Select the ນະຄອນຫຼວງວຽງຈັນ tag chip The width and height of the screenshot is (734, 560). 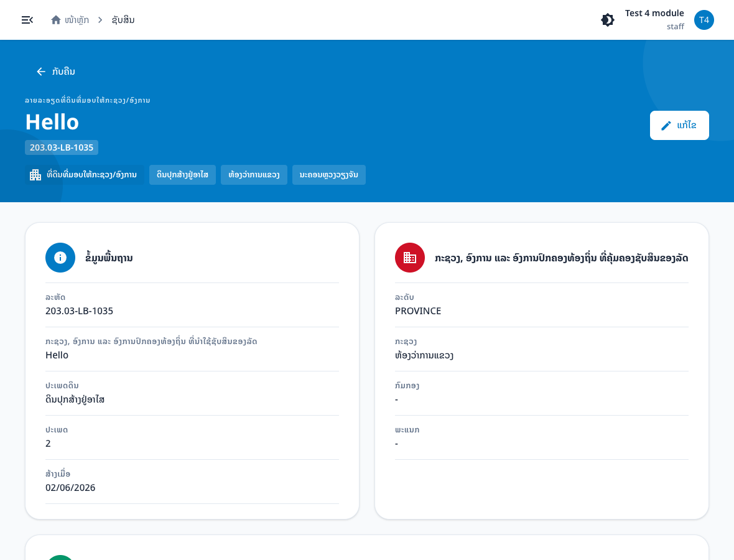point(328,175)
